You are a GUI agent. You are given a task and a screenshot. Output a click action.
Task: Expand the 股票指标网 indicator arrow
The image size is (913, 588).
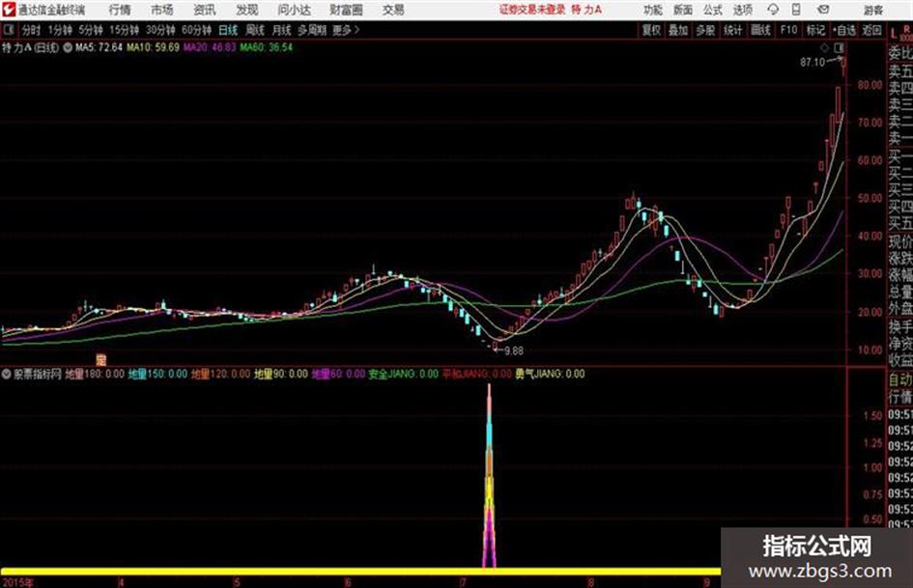pos(7,375)
